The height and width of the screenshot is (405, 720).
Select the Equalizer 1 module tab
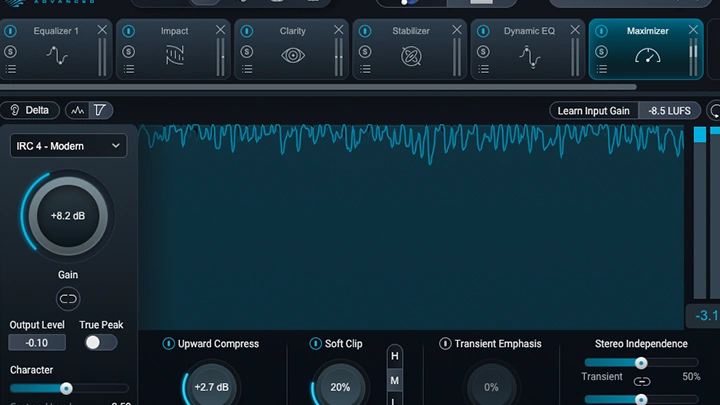56,31
